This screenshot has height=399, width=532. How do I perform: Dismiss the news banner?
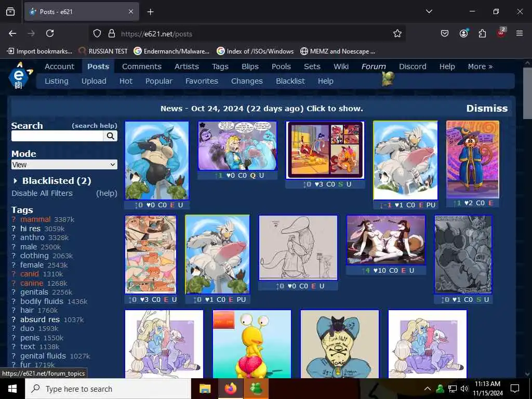coord(487,108)
